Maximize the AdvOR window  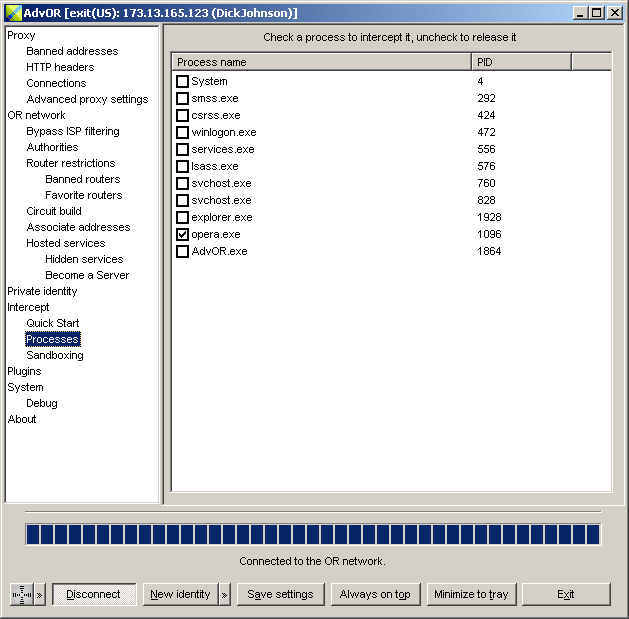(597, 13)
